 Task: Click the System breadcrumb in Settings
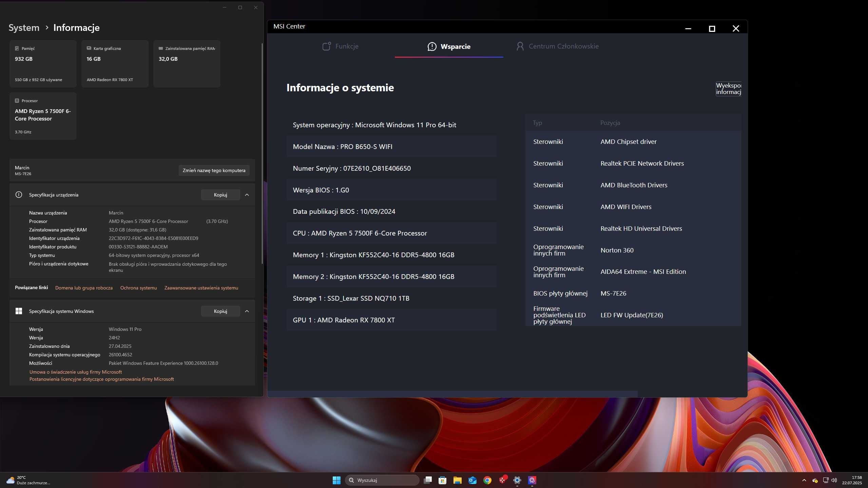pyautogui.click(x=24, y=27)
